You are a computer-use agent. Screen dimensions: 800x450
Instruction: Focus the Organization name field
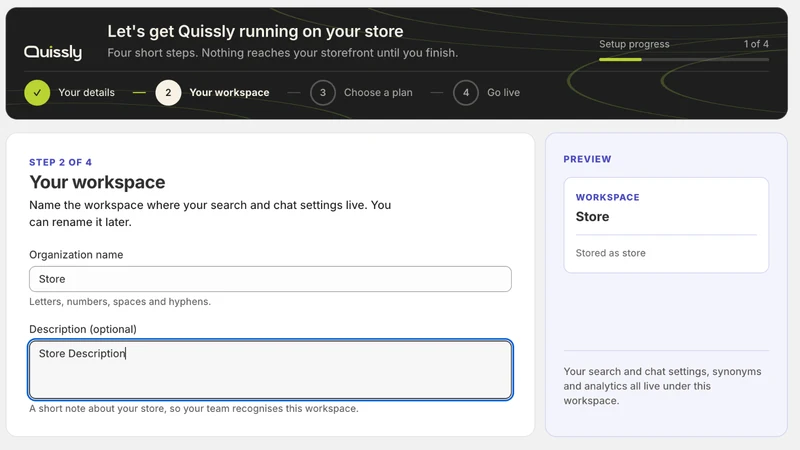270,279
